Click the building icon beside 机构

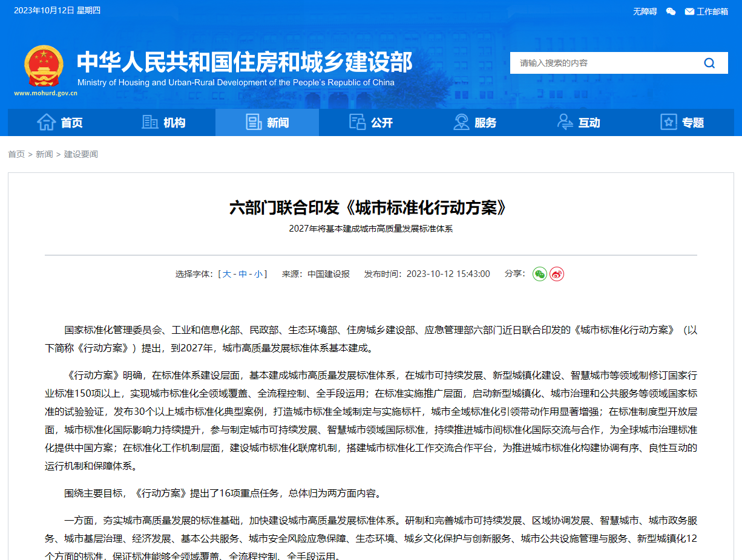(149, 122)
